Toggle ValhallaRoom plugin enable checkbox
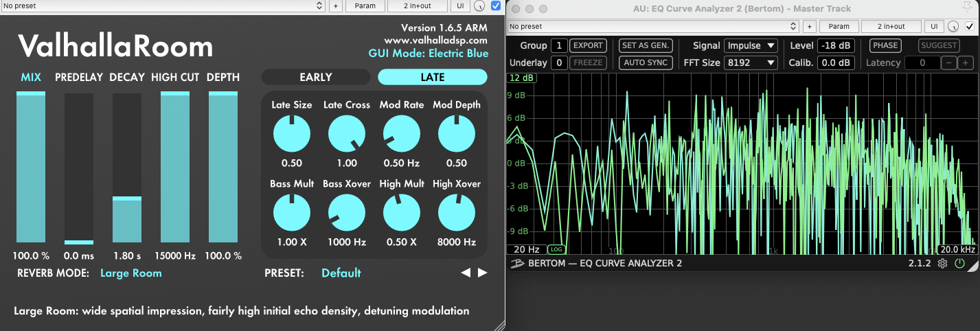Viewport: 980px width, 331px height. [497, 6]
